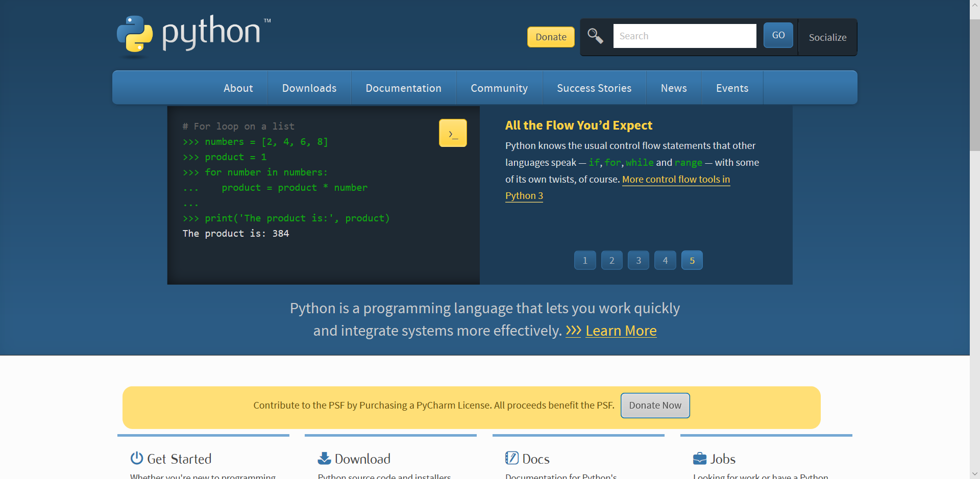Switch to slide 3 of carousel
The width and height of the screenshot is (980, 479).
coord(639,260)
